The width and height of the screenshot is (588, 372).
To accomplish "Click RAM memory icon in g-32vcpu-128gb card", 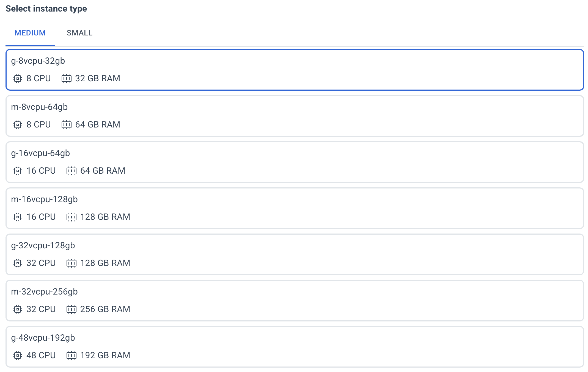I will tap(71, 263).
